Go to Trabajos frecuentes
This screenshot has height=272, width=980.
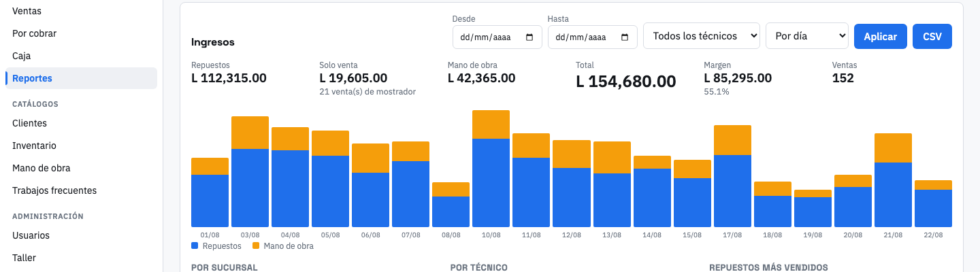pyautogui.click(x=81, y=190)
